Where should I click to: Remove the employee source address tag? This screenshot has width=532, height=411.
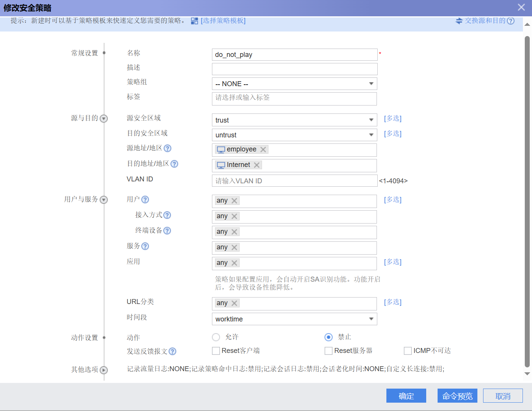point(263,150)
